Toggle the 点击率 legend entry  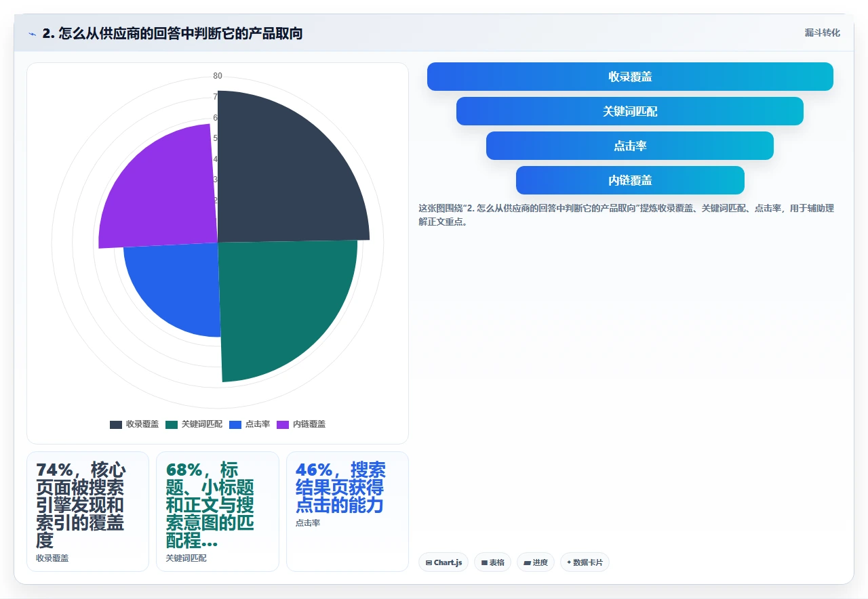(250, 424)
